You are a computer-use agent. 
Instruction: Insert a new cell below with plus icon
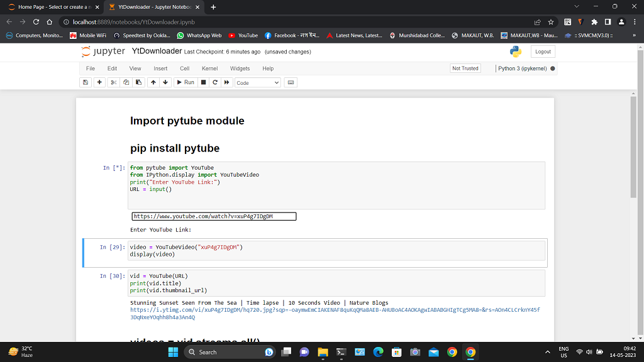[x=99, y=82]
